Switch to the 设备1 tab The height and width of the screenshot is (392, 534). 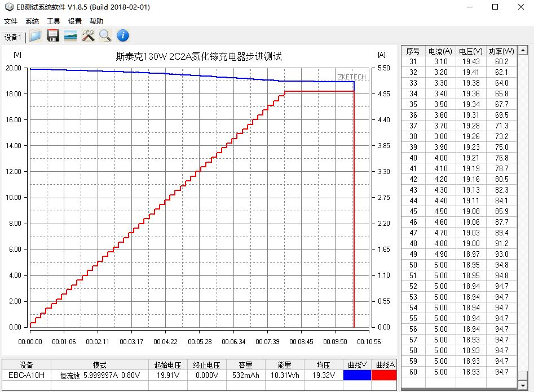click(13, 37)
